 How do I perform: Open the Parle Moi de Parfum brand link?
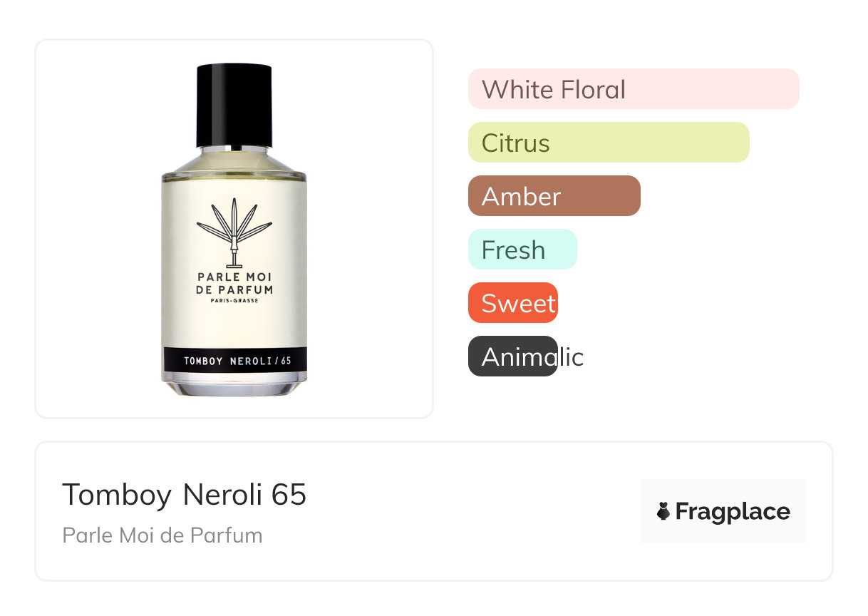[x=162, y=535]
